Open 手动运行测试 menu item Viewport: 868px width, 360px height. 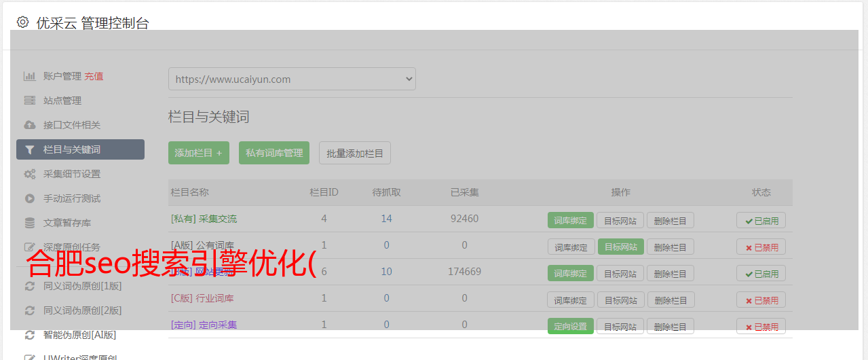pyautogui.click(x=72, y=198)
